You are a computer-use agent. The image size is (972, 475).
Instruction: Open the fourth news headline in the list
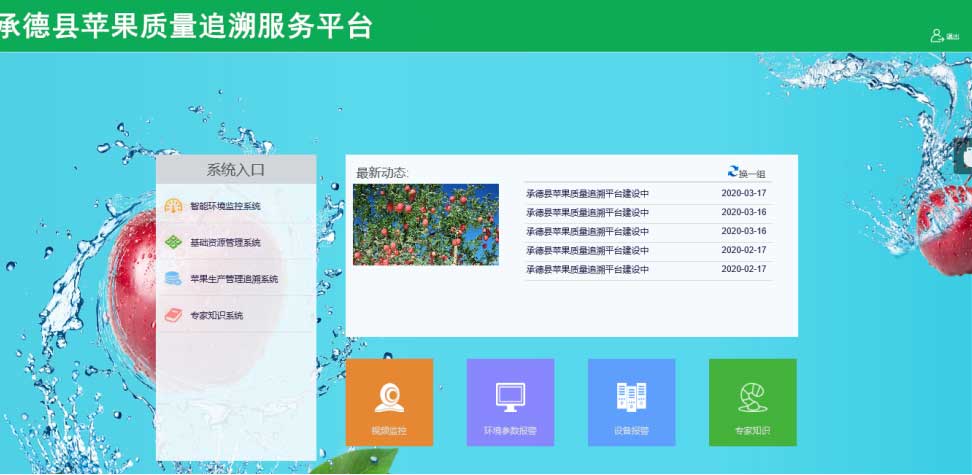[x=587, y=250]
